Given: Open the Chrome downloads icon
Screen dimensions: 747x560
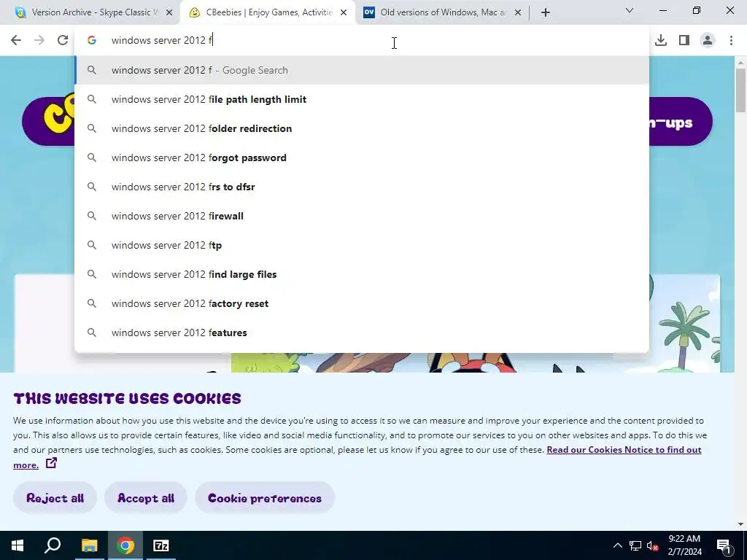Looking at the screenshot, I should [x=661, y=41].
